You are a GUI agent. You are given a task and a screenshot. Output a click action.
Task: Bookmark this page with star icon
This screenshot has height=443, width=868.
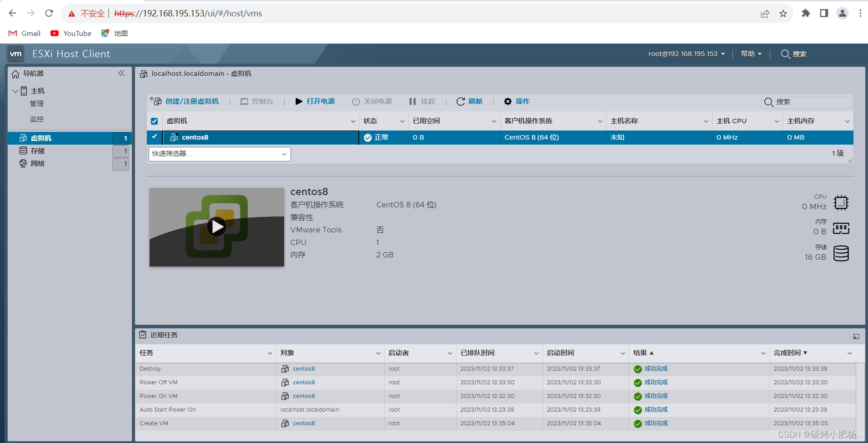click(x=783, y=13)
